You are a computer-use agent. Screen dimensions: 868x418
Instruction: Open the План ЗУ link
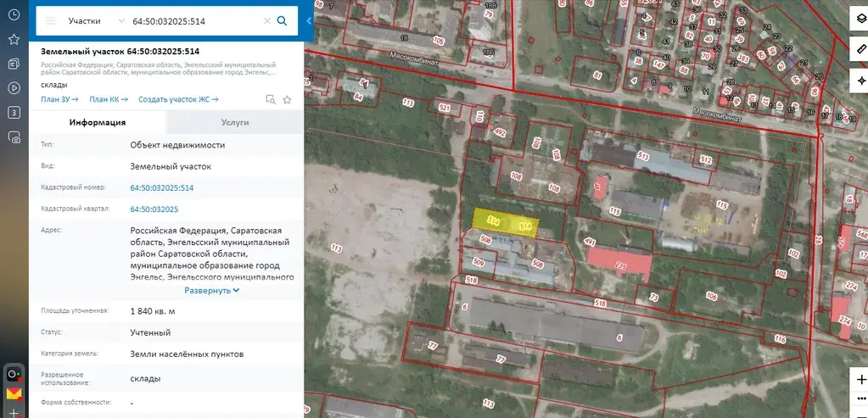click(x=59, y=99)
